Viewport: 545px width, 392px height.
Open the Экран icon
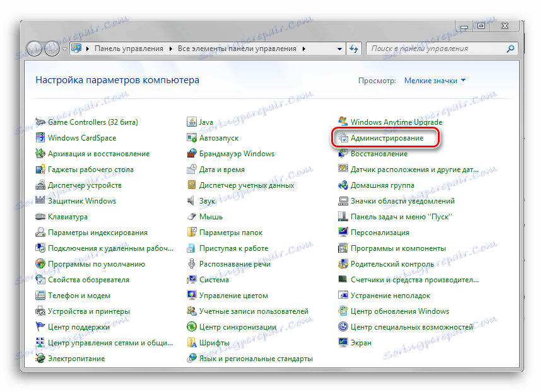click(343, 343)
